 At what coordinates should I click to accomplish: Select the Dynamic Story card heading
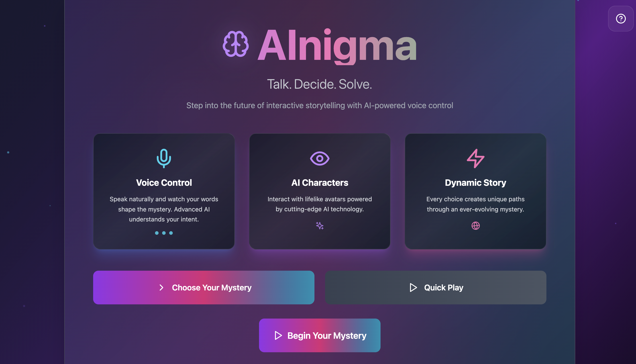[475, 183]
